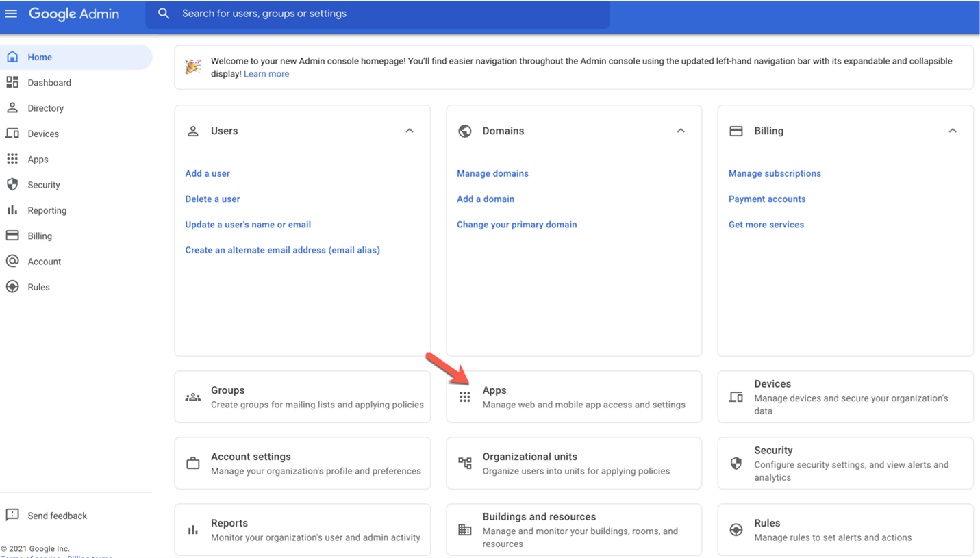Collapse the Domains card
980x558 pixels.
click(x=681, y=131)
